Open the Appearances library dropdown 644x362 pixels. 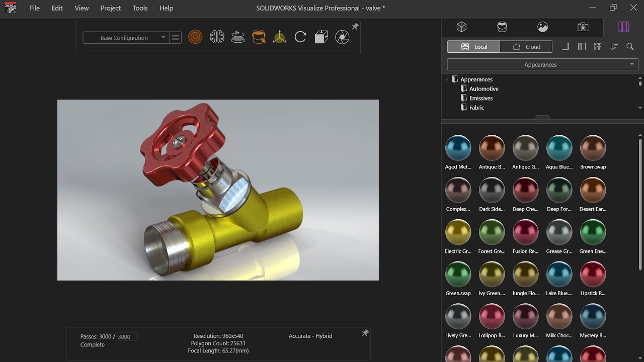[x=542, y=64]
